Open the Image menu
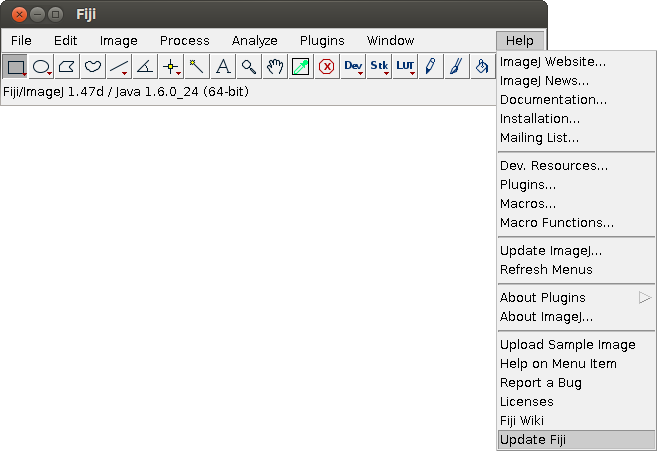This screenshot has height=451, width=657. pos(119,41)
